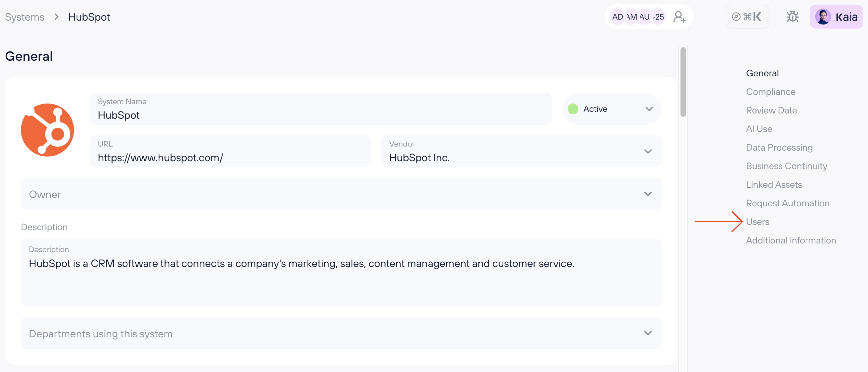Edit the URL field
The height and width of the screenshot is (372, 868).
[x=230, y=151]
